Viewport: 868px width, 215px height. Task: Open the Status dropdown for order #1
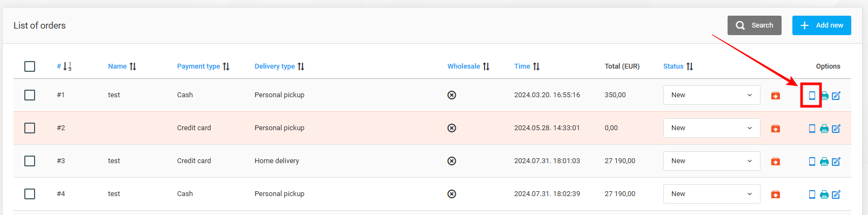click(x=712, y=95)
